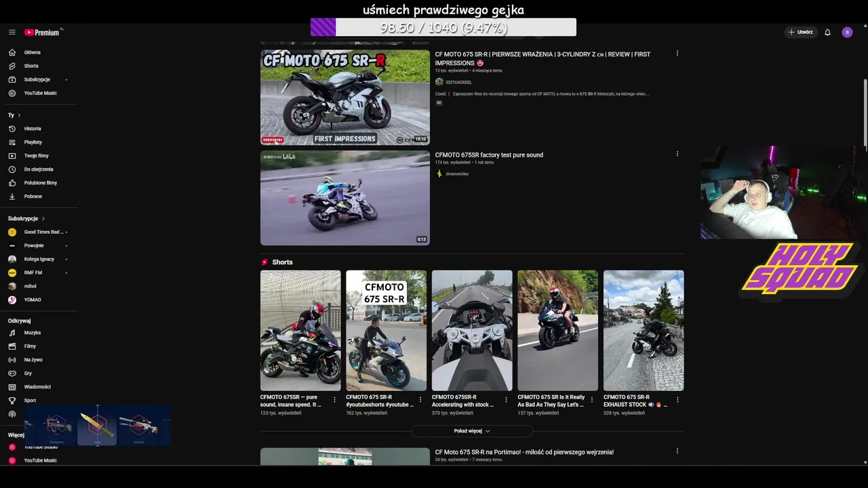This screenshot has height=488, width=868.
Task: Play short CFMOTO 675 SR-R EXHAUST STOCK
Action: tap(644, 331)
